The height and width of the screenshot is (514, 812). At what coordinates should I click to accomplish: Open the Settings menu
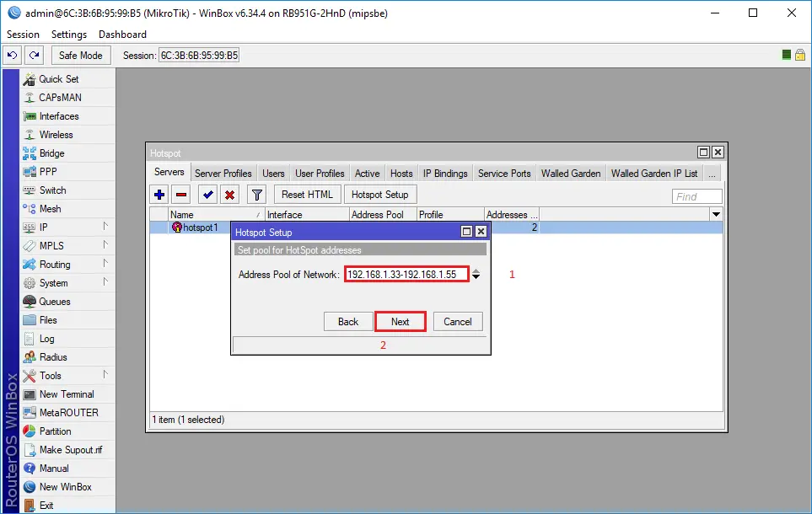click(x=69, y=35)
